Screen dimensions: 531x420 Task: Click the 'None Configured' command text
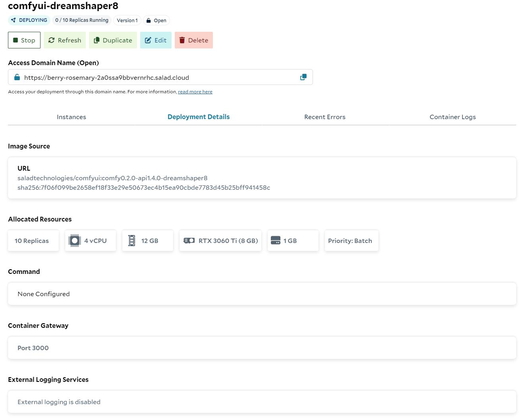[44, 294]
